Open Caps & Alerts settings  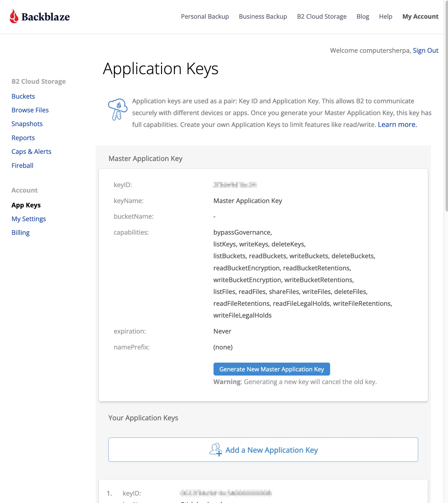click(31, 151)
